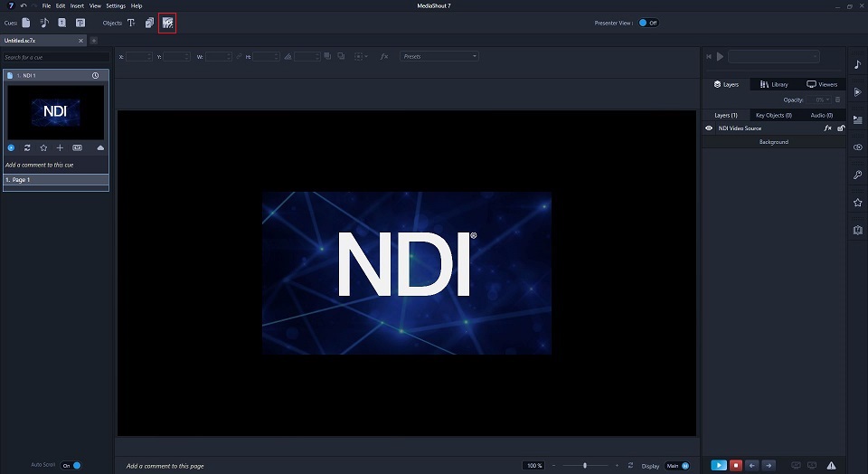The width and height of the screenshot is (868, 474).
Task: Open the media player track dropdown
Action: point(773,56)
